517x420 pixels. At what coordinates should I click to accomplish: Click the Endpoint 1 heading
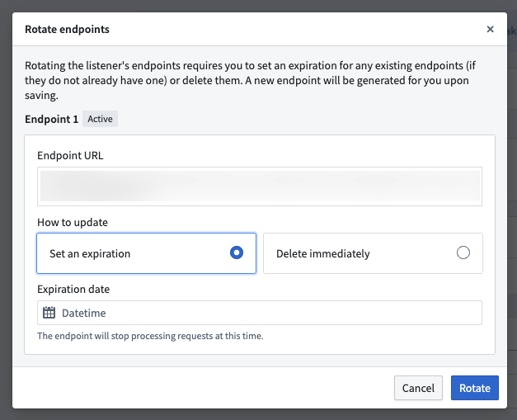pos(52,119)
